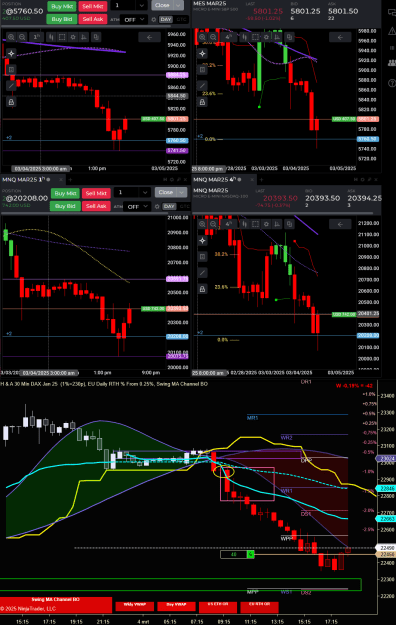The width and height of the screenshot is (396, 625).
Task: Select DAY time-in-force in MES order panel
Action: 166,19
